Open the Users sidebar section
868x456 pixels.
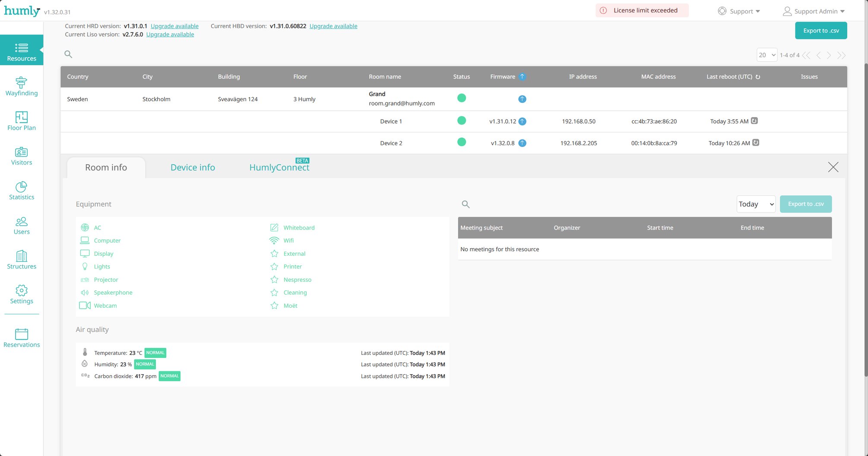(22, 225)
